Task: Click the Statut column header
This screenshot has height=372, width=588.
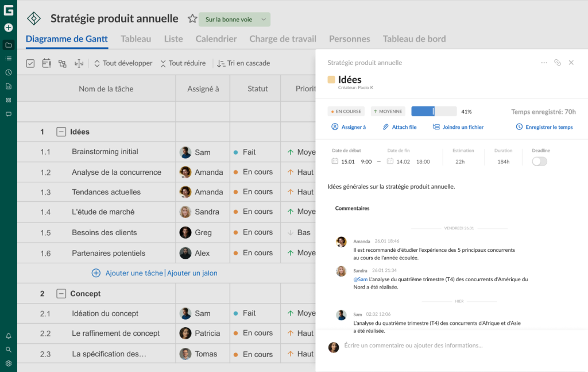Action: pyautogui.click(x=258, y=89)
